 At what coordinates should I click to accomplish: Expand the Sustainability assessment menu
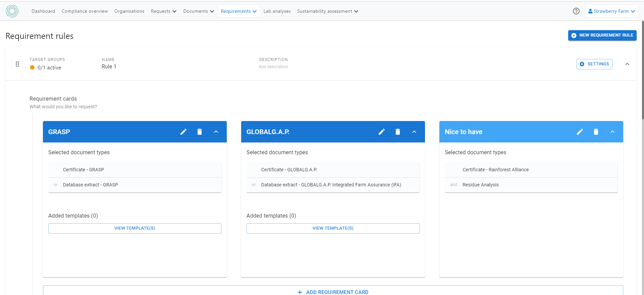(x=328, y=11)
